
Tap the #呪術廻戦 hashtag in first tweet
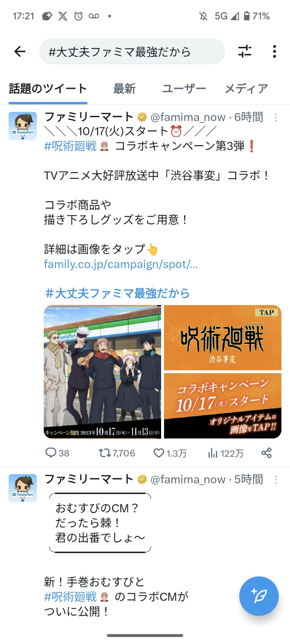click(x=70, y=146)
